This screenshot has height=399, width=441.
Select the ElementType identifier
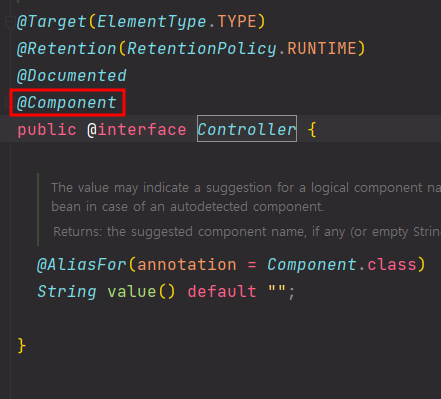152,22
